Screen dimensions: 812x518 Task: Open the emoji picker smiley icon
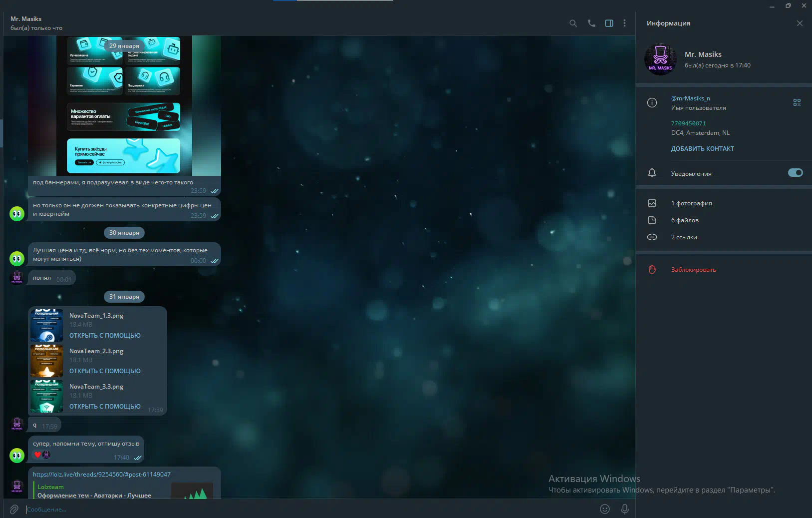pos(604,509)
